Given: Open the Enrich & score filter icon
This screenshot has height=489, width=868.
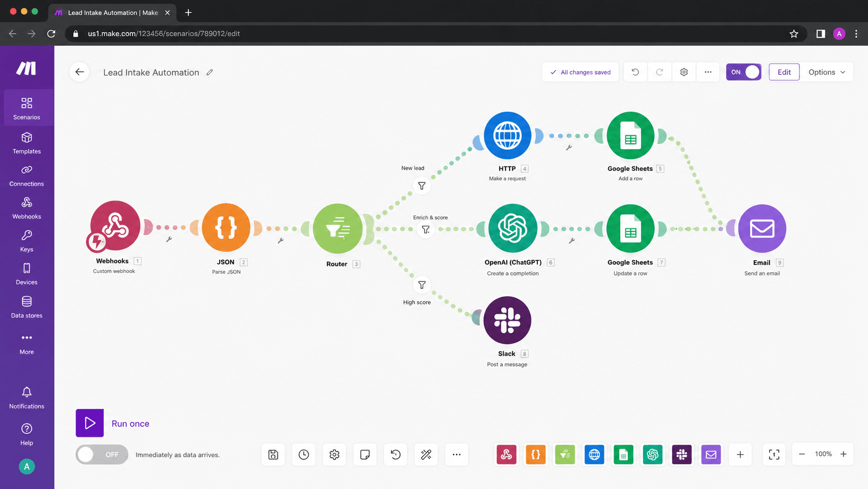Looking at the screenshot, I should 426,229.
